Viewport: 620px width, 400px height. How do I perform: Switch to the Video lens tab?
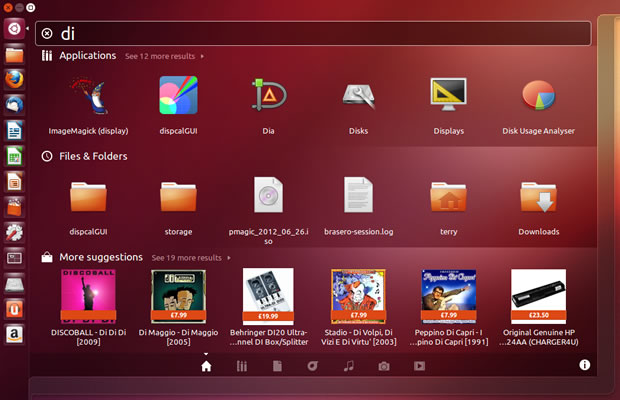point(419,366)
